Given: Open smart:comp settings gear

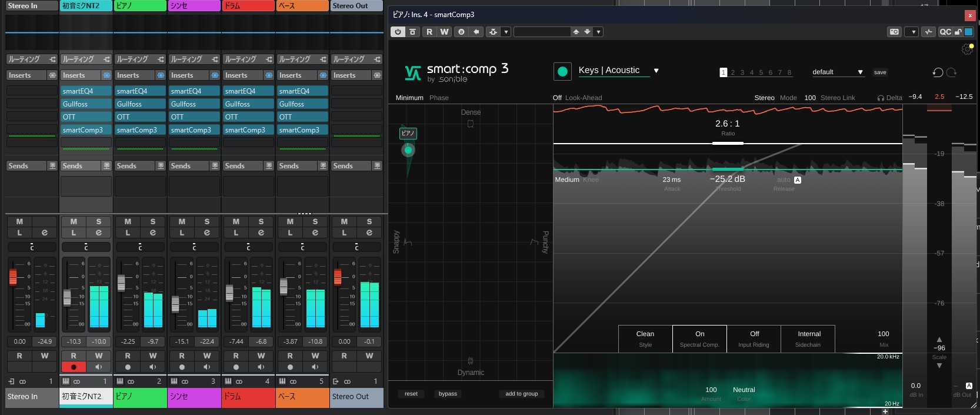Looking at the screenshot, I should click(x=966, y=49).
